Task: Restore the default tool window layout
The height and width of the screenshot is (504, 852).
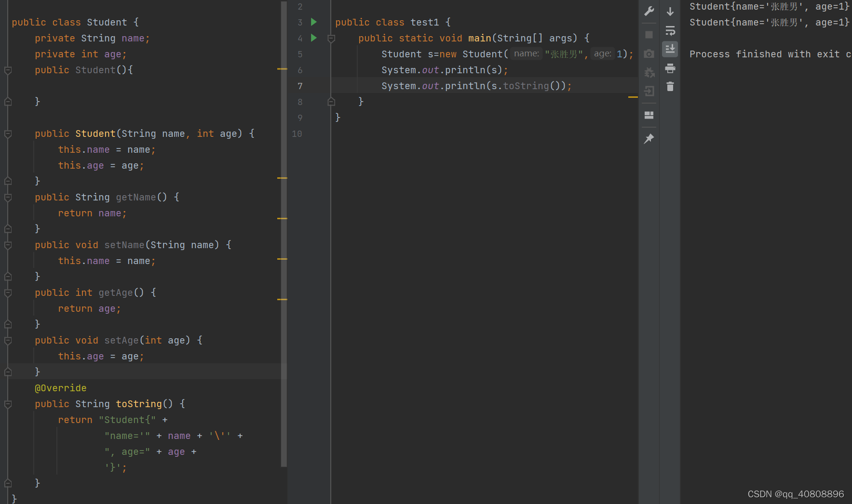Action: click(649, 115)
